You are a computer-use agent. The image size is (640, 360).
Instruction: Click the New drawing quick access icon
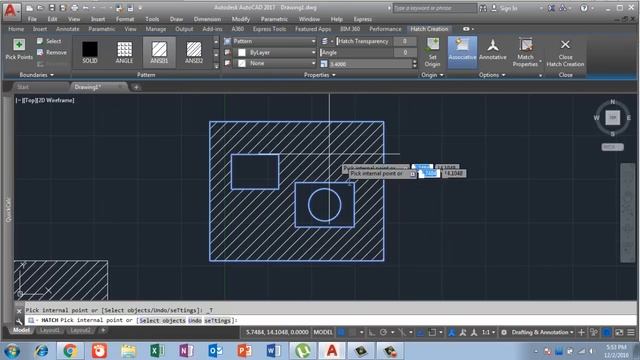[x=29, y=8]
